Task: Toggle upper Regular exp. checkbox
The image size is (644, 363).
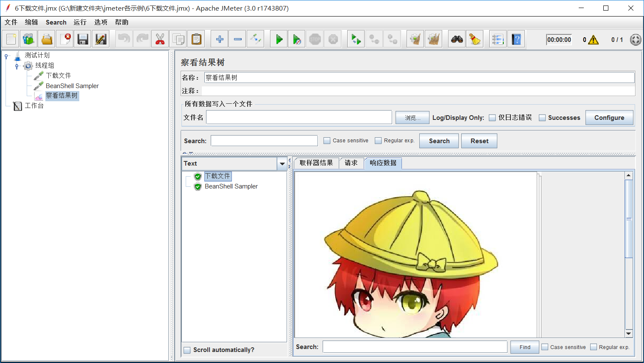Action: (x=378, y=141)
